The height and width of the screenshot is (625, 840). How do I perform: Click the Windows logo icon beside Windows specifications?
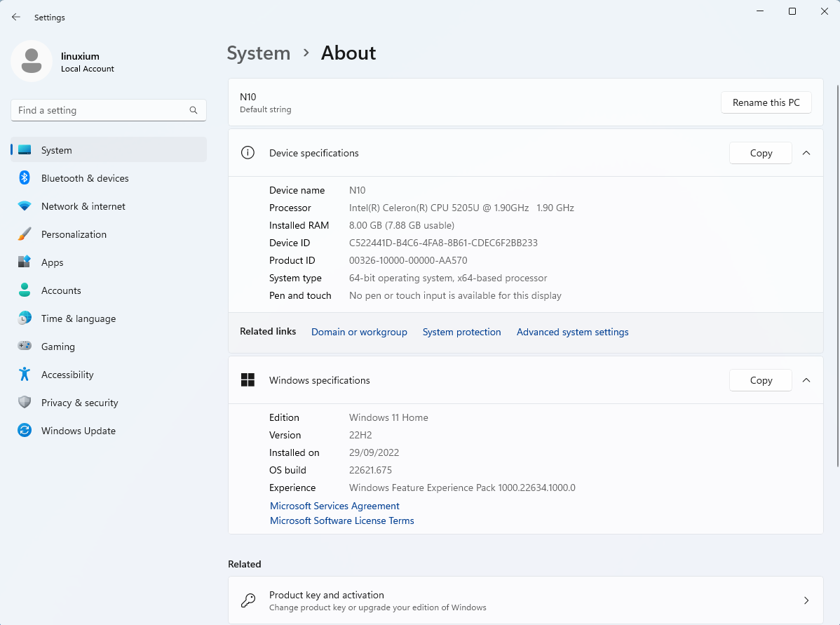[x=248, y=380]
